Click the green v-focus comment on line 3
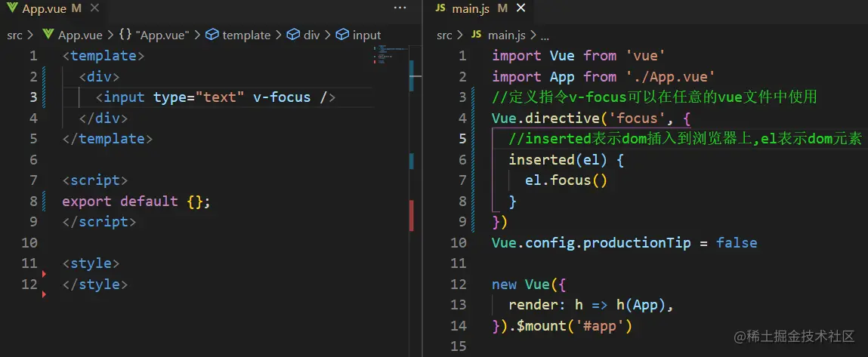 coord(654,97)
